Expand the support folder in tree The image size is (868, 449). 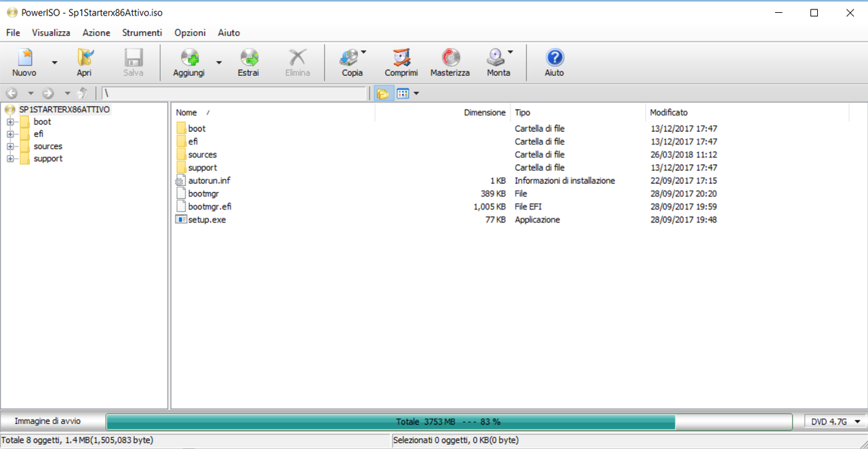point(10,159)
